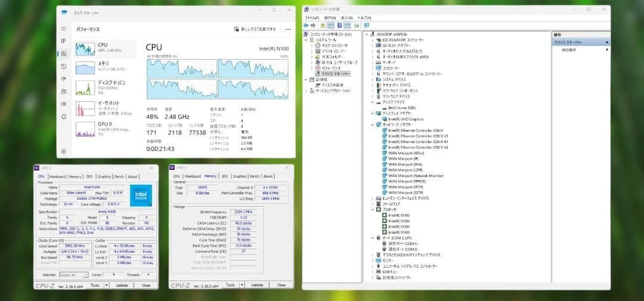This screenshot has height=301, width=644.
Task: Click Validate in Memory tab CPU-Z window
Action: (257, 284)
